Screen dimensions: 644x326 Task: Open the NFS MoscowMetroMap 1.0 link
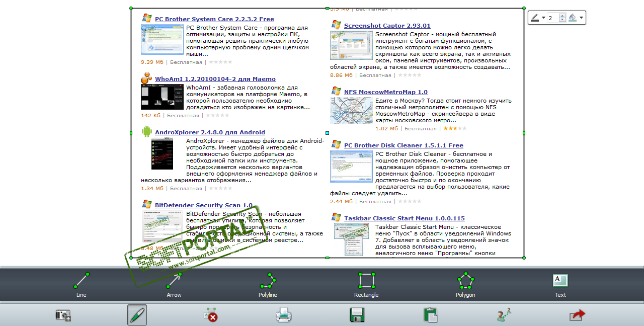[x=386, y=92]
